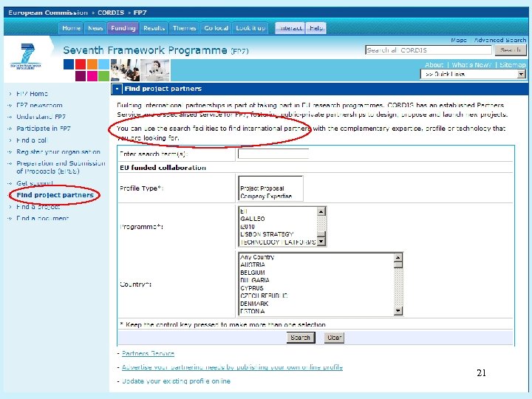Open Advertise your partnering needs link
The width and height of the screenshot is (532, 399).
(232, 367)
